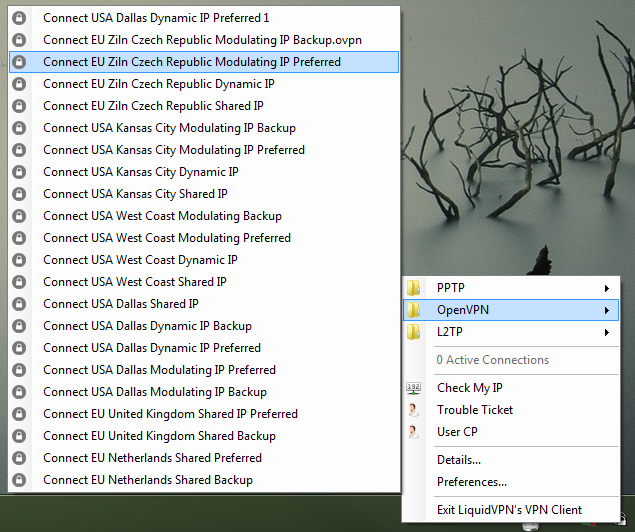Open User CP

click(x=511, y=432)
